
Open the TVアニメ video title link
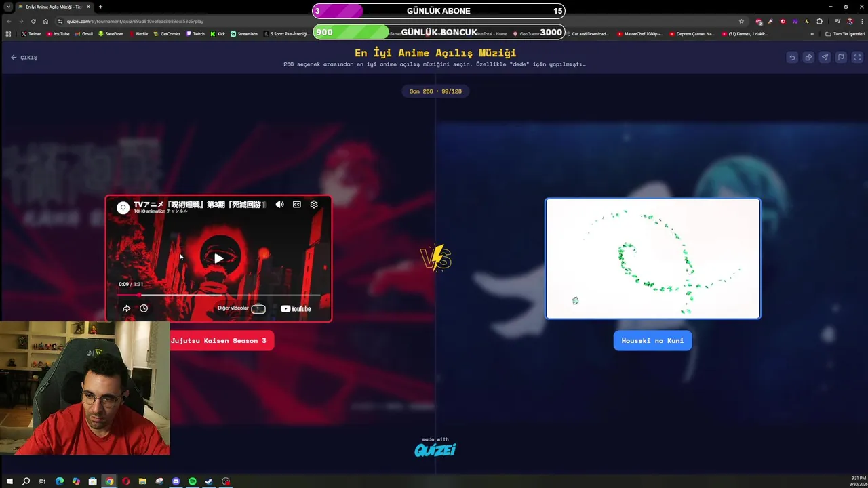199,205
